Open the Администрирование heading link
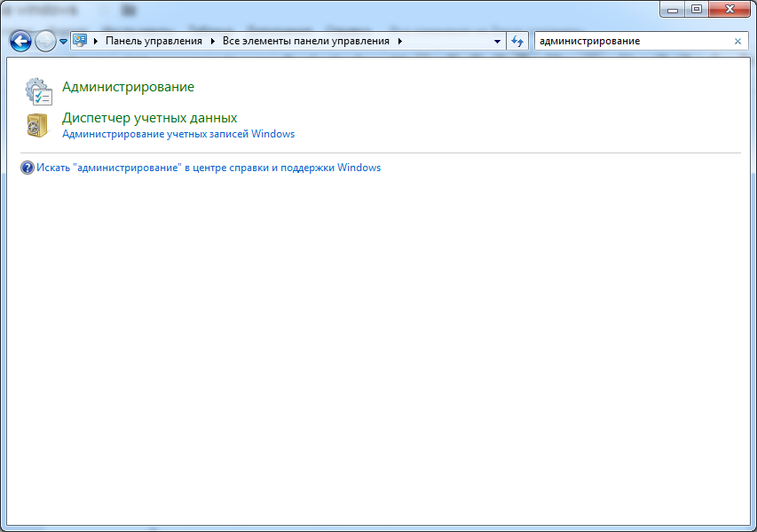Viewport: 757px width, 532px height. click(x=128, y=87)
